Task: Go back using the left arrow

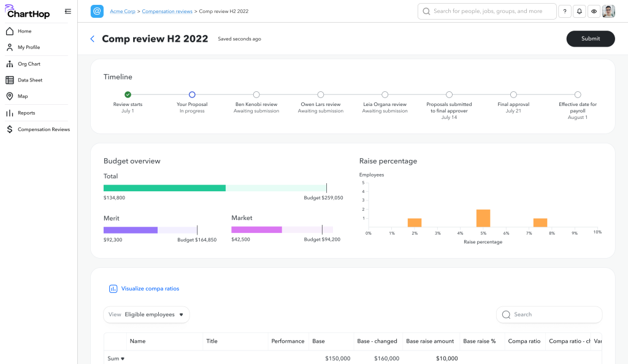Action: pos(93,39)
